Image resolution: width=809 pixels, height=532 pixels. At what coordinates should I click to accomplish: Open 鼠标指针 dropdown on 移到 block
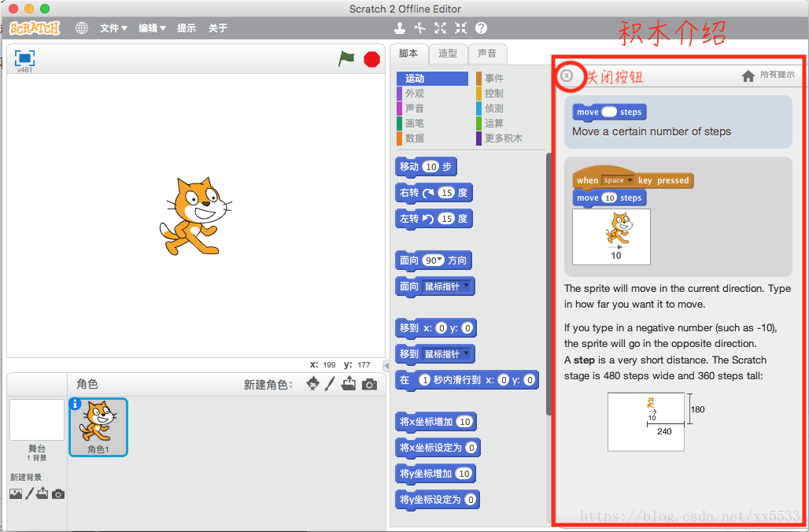tap(467, 353)
